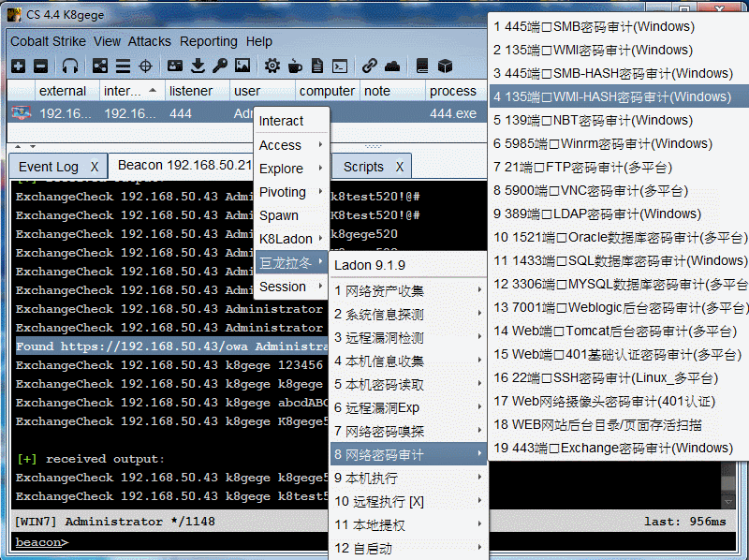The height and width of the screenshot is (560, 749).
Task: Expand the Access submenu
Action: point(291,145)
